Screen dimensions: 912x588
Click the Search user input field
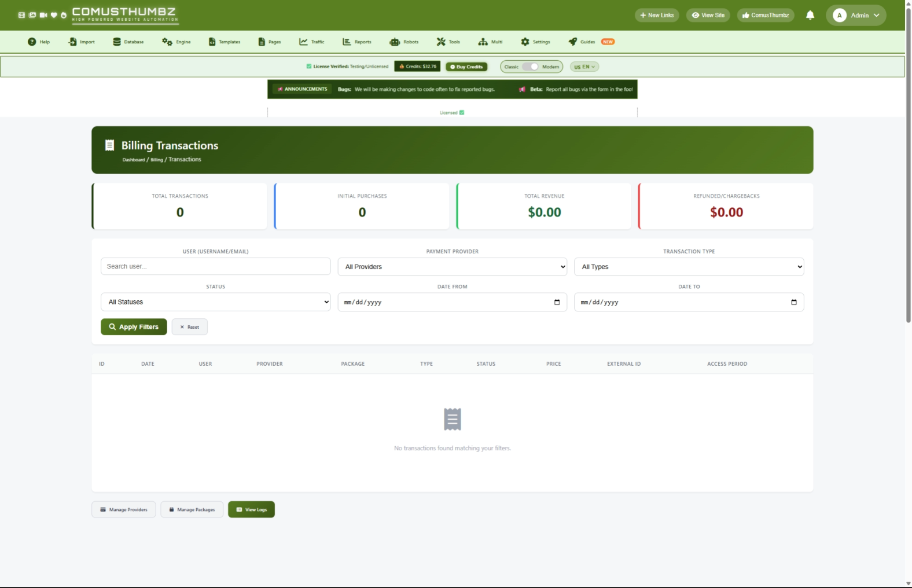[215, 266]
